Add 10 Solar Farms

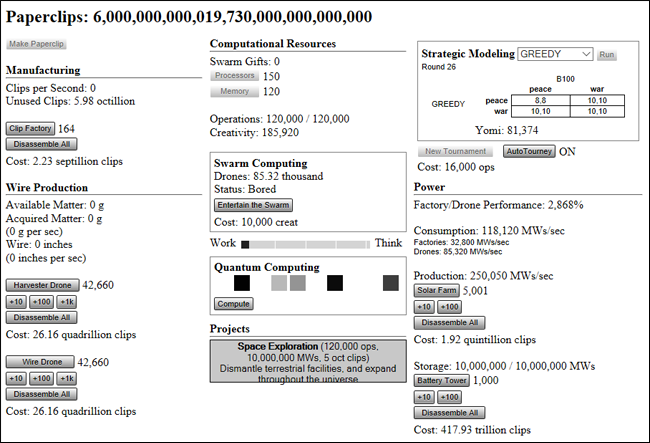424,307
